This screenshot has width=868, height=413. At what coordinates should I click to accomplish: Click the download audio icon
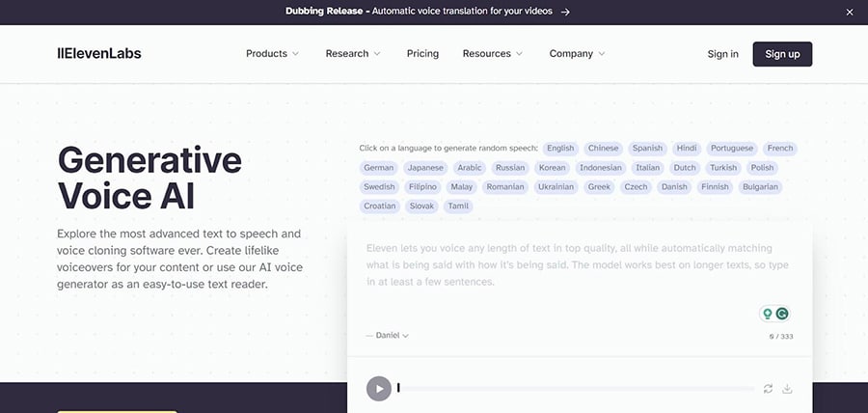tap(787, 389)
